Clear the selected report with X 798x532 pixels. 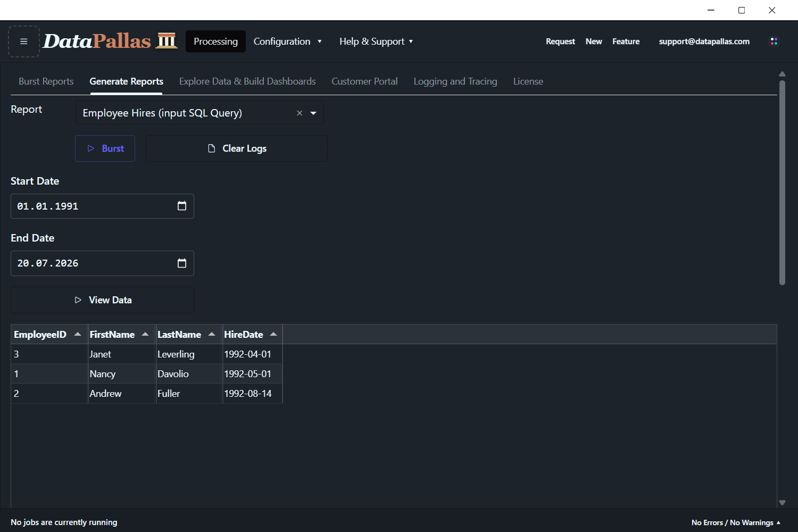coord(300,113)
